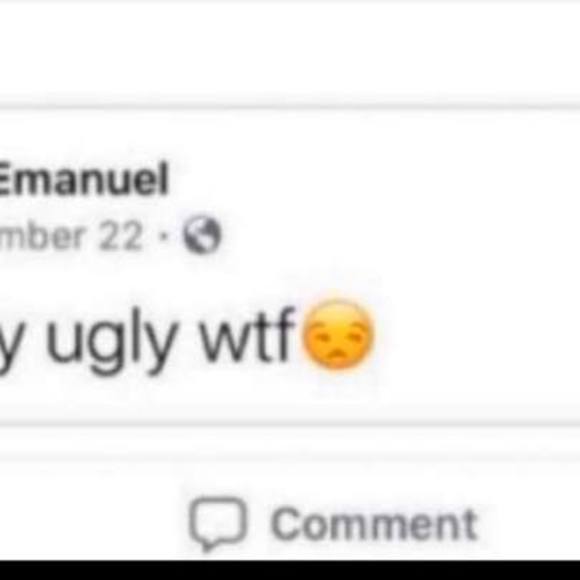This screenshot has width=580, height=580.
Task: Click blank area right of the emoji
Action: click(477, 335)
